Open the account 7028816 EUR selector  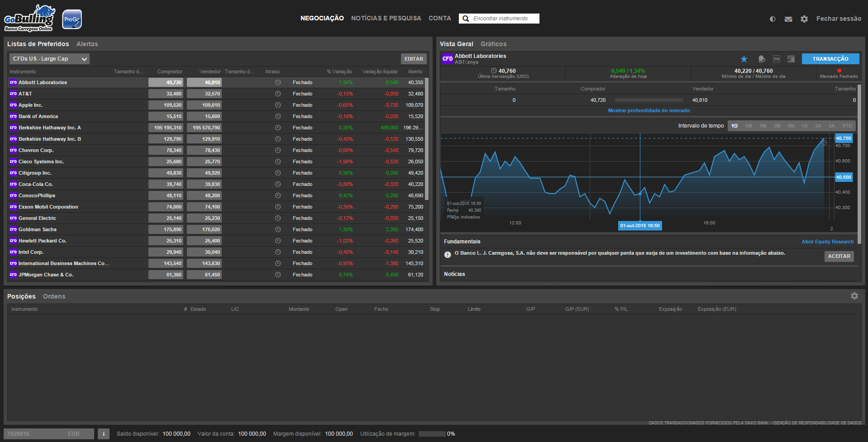coord(49,434)
